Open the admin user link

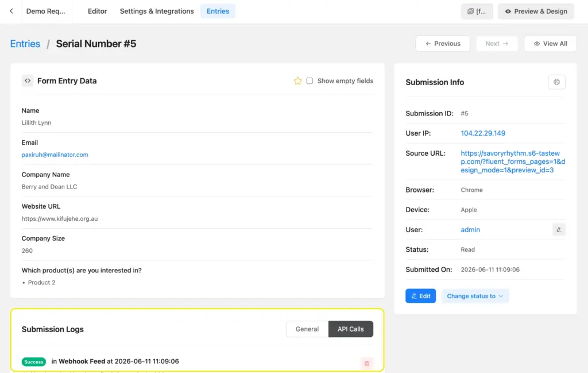(x=470, y=230)
